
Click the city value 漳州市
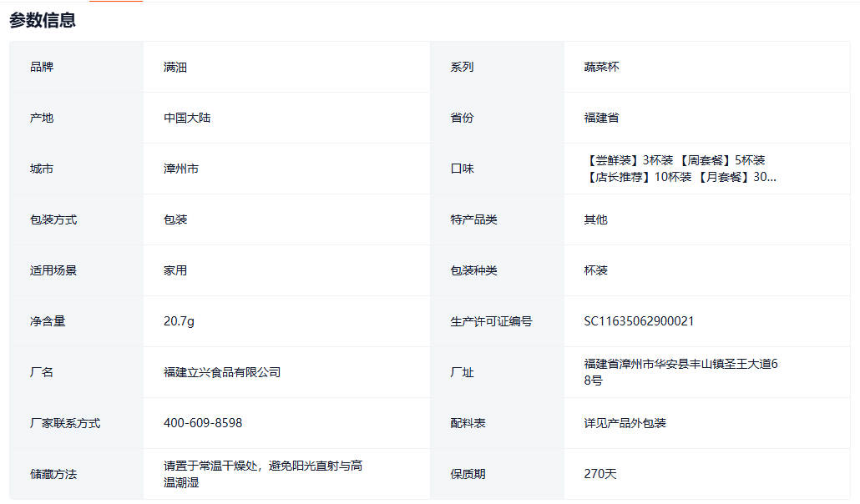click(x=181, y=169)
